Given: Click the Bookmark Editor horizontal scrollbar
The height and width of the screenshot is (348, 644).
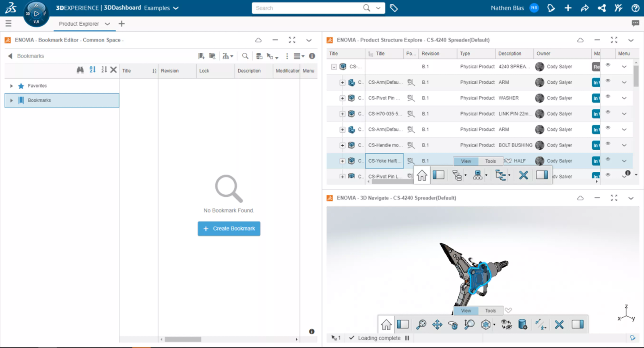Looking at the screenshot, I should pos(183,339).
